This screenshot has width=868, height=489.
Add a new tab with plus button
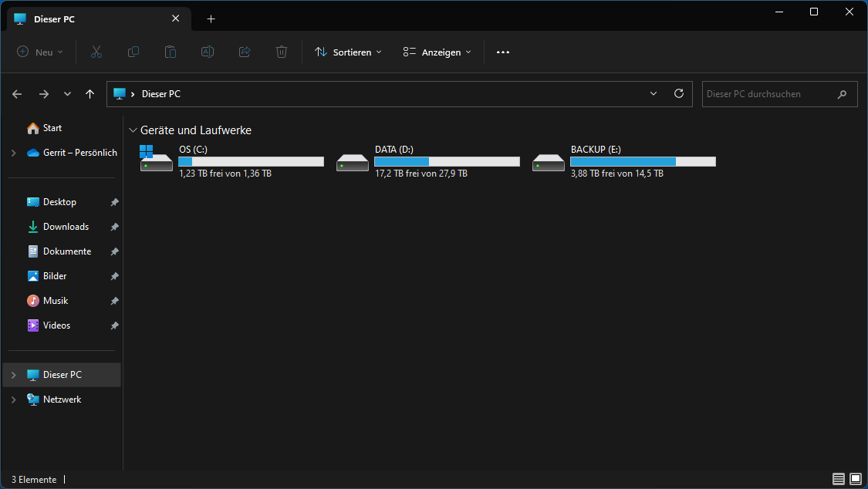pyautogui.click(x=211, y=19)
